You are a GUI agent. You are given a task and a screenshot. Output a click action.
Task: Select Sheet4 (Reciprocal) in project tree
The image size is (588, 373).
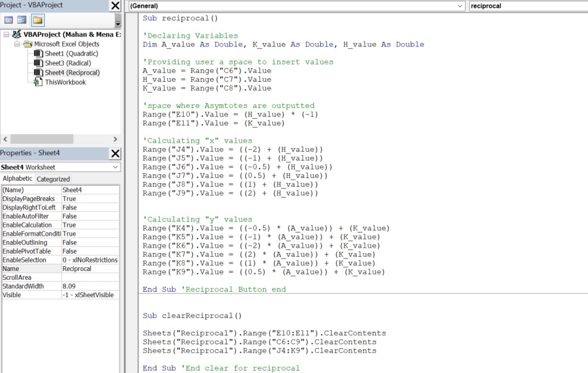[72, 73]
